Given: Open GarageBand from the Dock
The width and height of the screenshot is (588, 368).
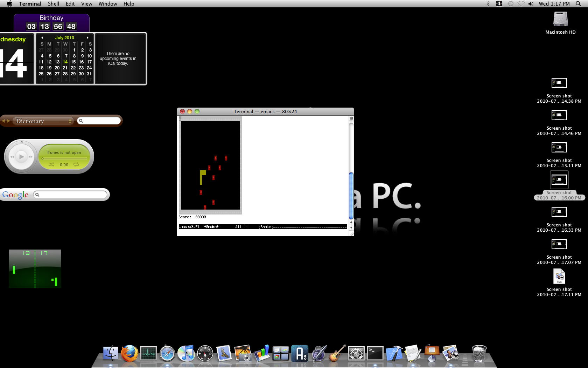Looking at the screenshot, I should [337, 353].
